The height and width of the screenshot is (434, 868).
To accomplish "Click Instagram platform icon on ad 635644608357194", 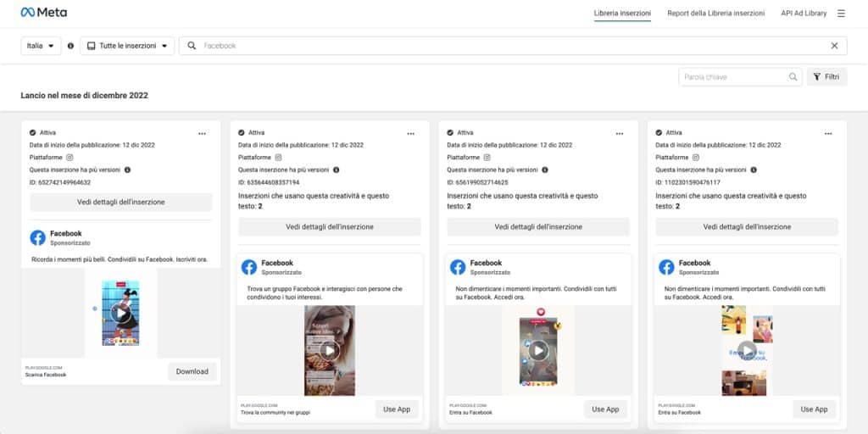I will click(x=278, y=157).
